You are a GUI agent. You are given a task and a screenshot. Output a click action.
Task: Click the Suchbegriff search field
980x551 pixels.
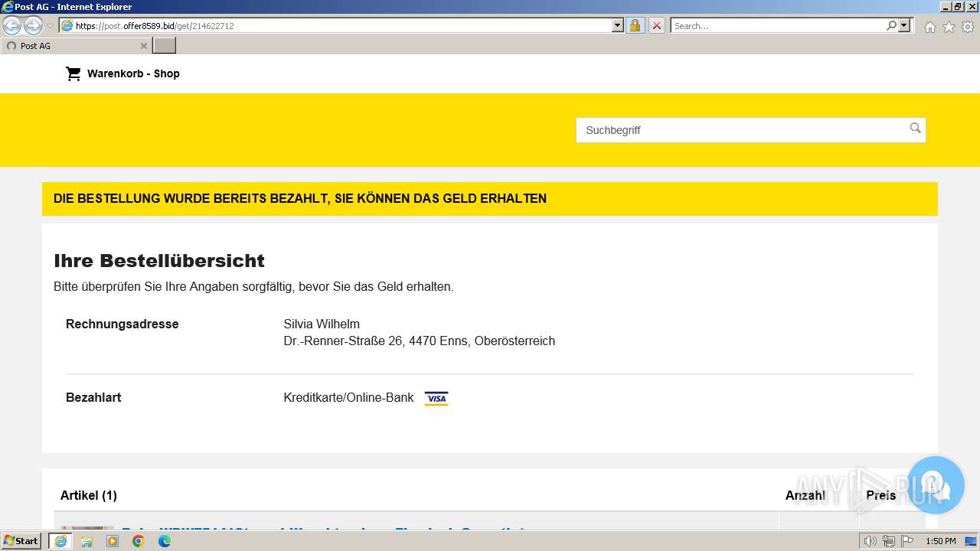[x=750, y=130]
